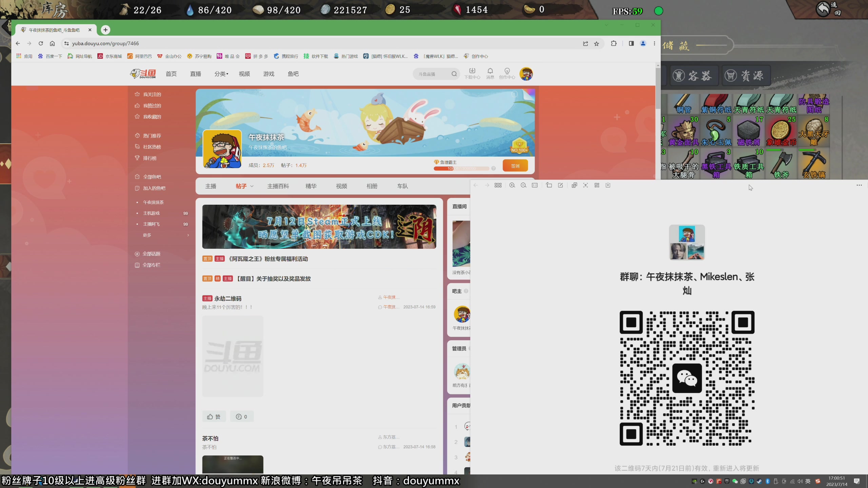Screen dimensions: 868x488
Task: Bookmark this page with the star
Action: pos(596,43)
